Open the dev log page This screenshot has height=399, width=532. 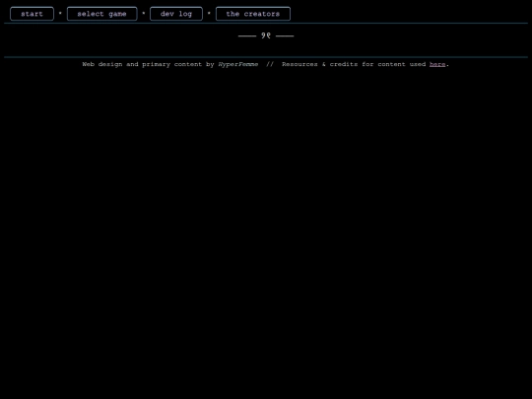coord(176,14)
